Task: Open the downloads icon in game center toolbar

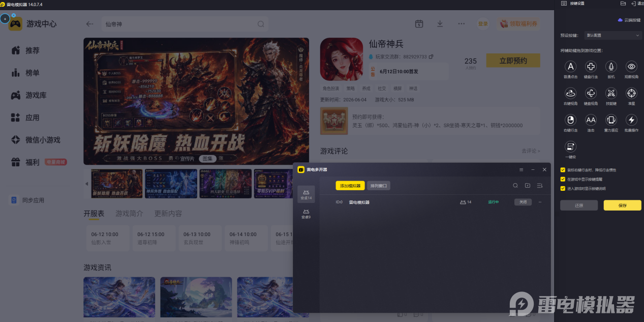Action: pyautogui.click(x=440, y=24)
